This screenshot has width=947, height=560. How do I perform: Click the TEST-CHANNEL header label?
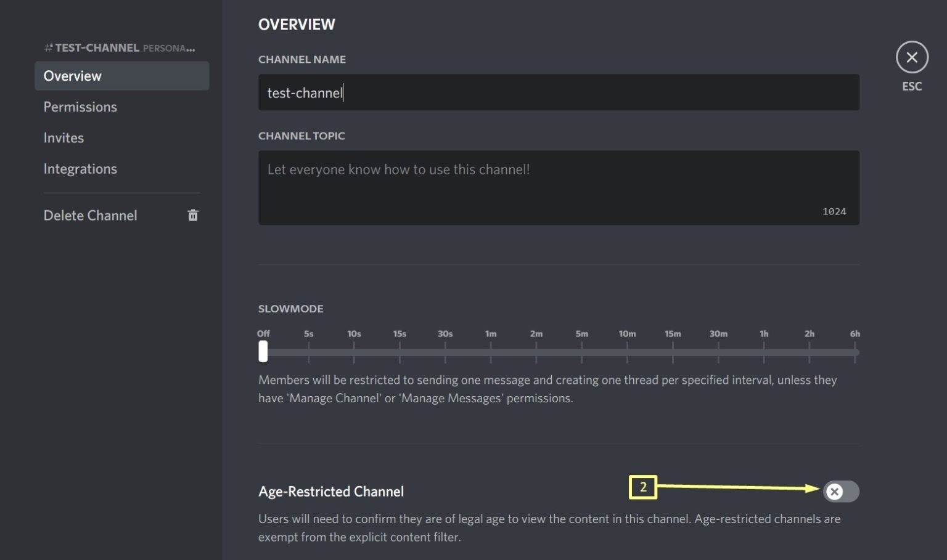point(96,47)
